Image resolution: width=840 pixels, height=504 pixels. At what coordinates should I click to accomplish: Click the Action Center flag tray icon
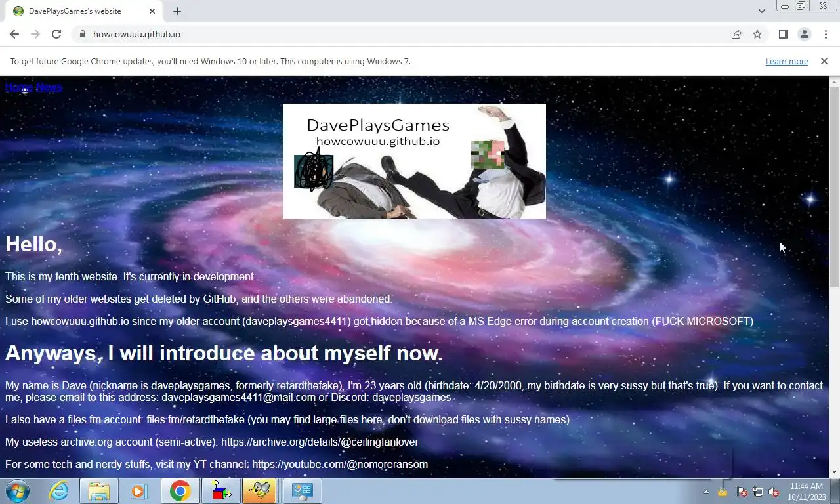pyautogui.click(x=742, y=492)
